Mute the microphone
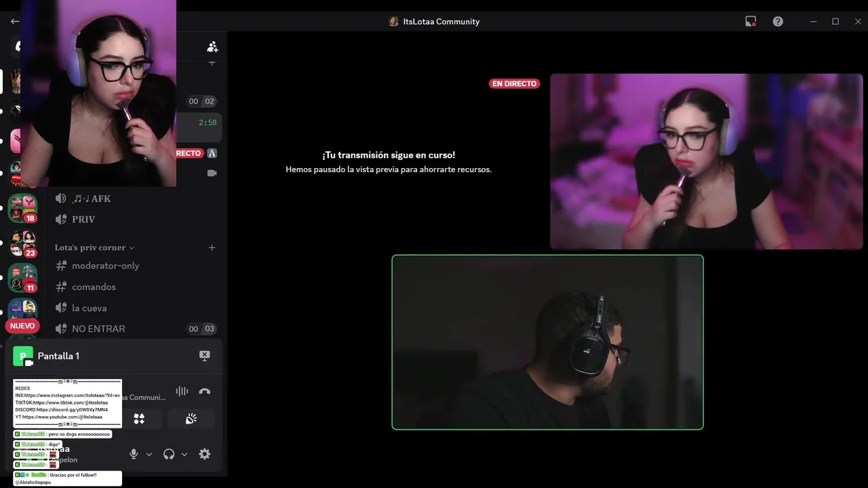This screenshot has width=868, height=488. [x=134, y=454]
